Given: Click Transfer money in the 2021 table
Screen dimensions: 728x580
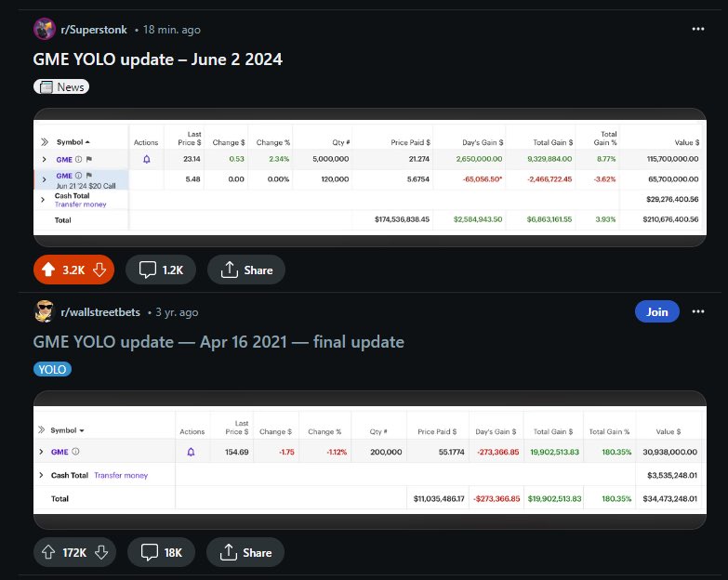Looking at the screenshot, I should pyautogui.click(x=121, y=475).
